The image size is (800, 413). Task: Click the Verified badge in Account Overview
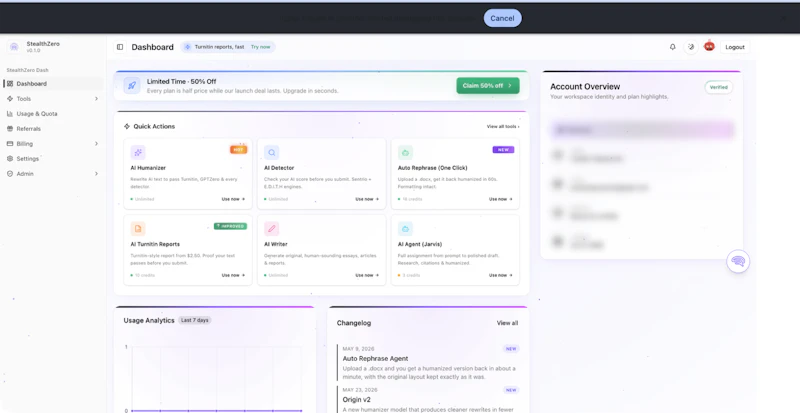719,87
